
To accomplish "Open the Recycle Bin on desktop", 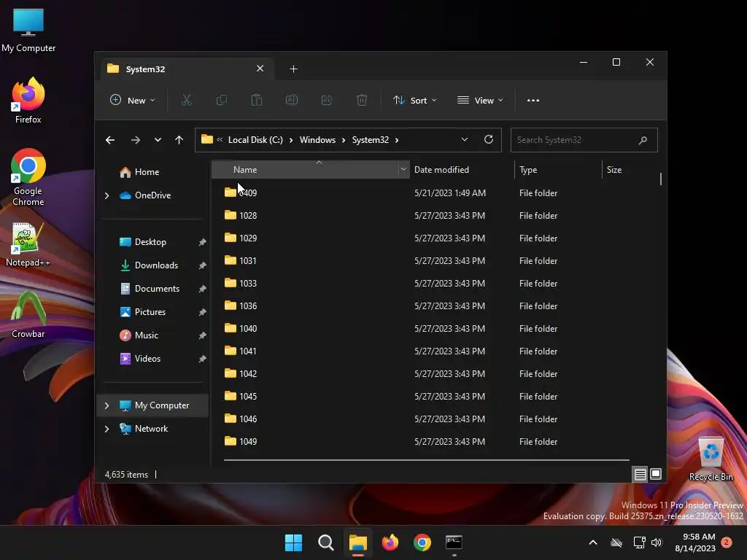I will pyautogui.click(x=711, y=459).
